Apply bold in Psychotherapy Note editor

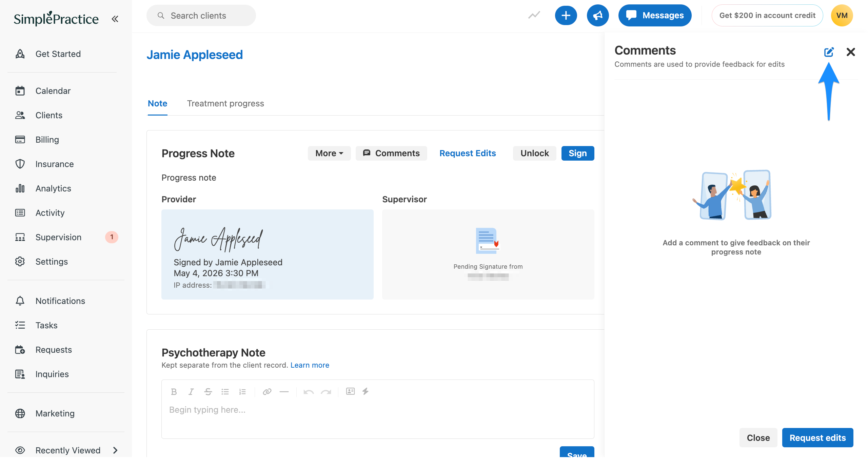coord(174,392)
